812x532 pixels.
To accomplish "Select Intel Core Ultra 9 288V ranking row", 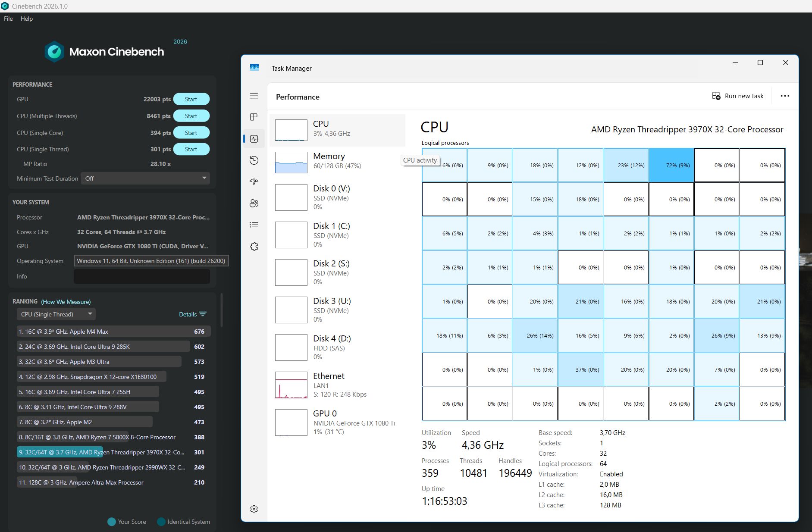I will [114, 407].
